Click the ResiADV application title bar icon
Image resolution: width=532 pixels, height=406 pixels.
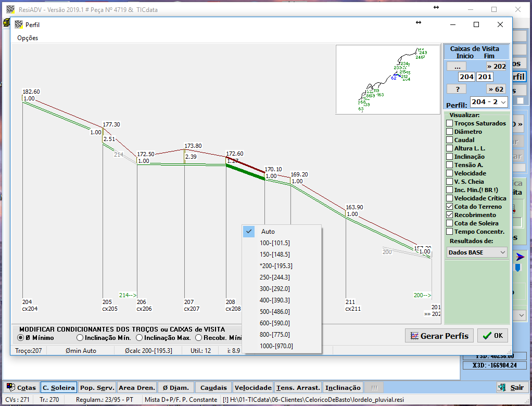coord(10,9)
